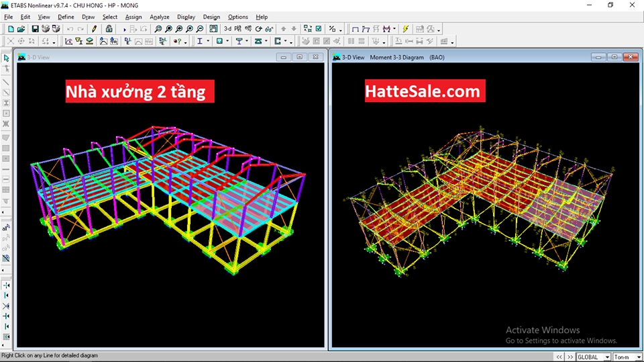Expand the concrete frame design dropdown arrow

click(x=227, y=41)
